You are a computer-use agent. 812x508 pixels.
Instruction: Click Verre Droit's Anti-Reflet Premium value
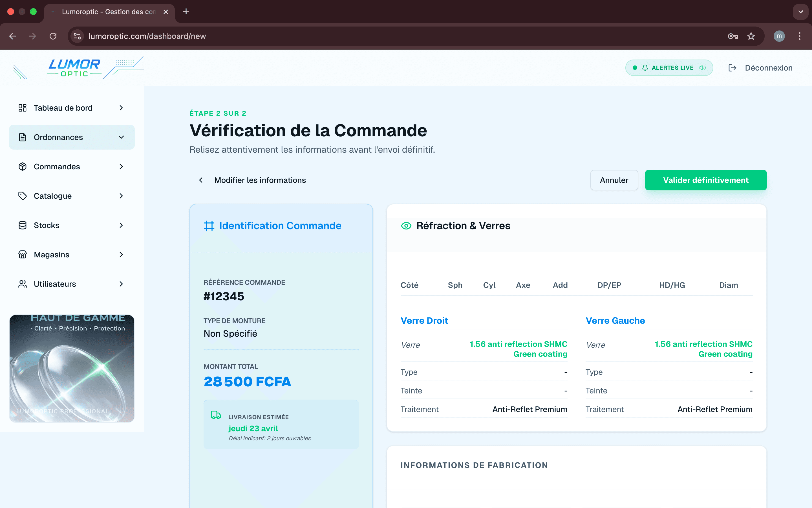pos(530,409)
